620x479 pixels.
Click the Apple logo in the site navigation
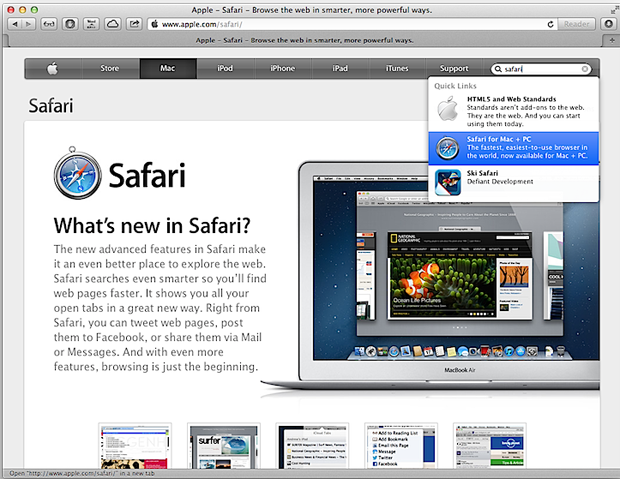pos(53,68)
